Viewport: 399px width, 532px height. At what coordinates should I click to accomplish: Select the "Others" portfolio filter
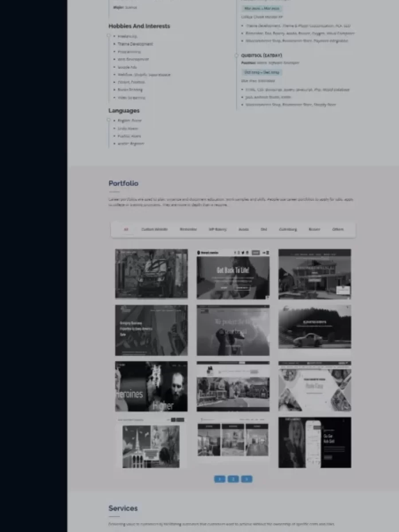337,229
